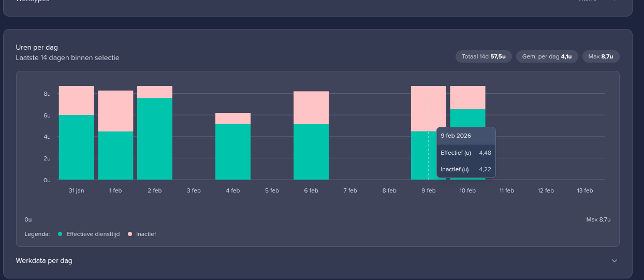644x280 pixels.
Task: Expand the Werkdata per dag chevron
Action: tap(614, 261)
